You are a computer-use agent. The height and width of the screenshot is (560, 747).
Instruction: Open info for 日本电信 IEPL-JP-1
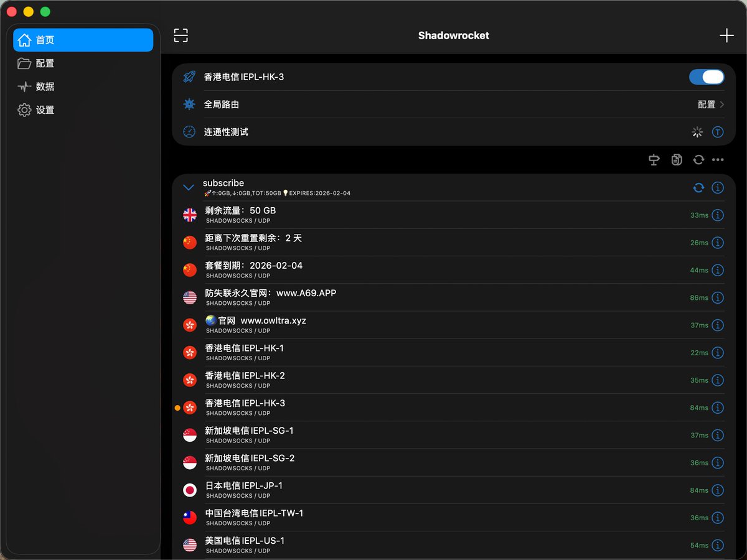click(718, 490)
